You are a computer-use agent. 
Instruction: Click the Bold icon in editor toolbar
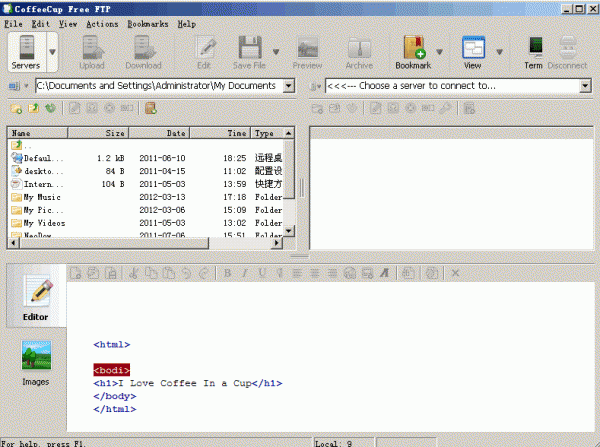coord(228,273)
